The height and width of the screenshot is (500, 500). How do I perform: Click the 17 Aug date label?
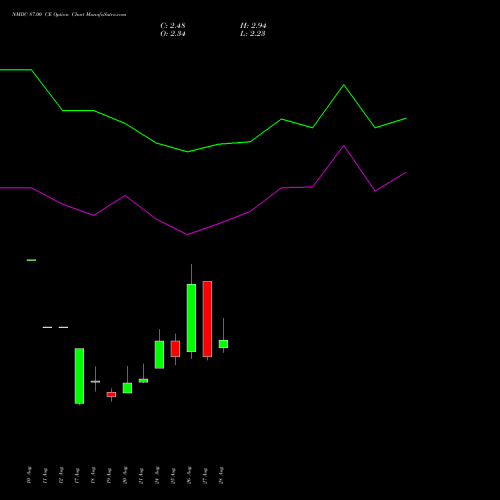(77, 476)
